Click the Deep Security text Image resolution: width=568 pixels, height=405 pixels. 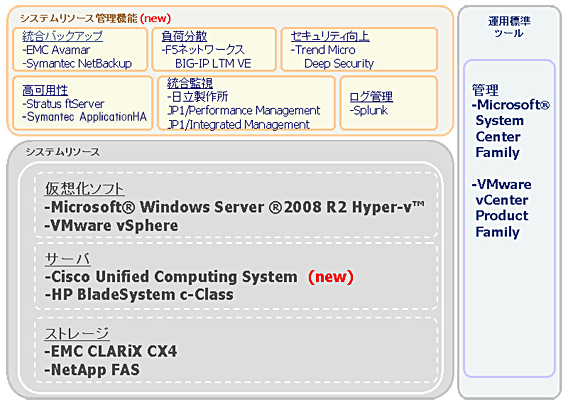click(339, 63)
